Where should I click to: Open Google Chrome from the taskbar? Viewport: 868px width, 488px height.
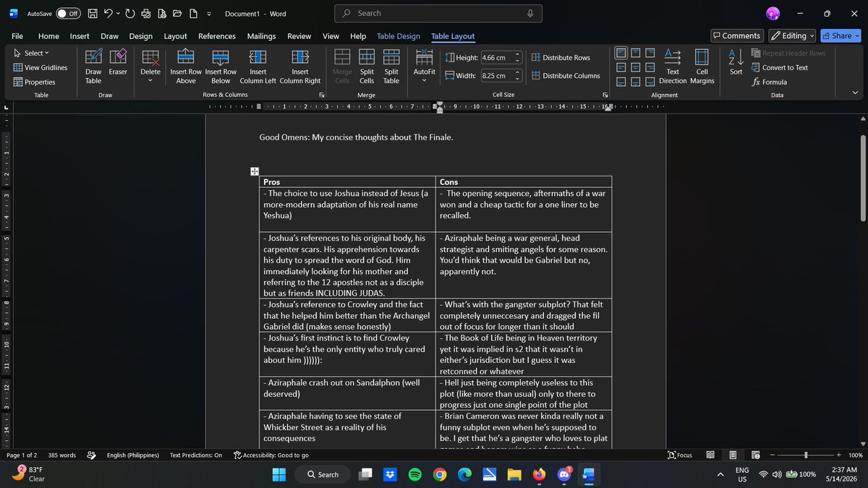tap(440, 474)
